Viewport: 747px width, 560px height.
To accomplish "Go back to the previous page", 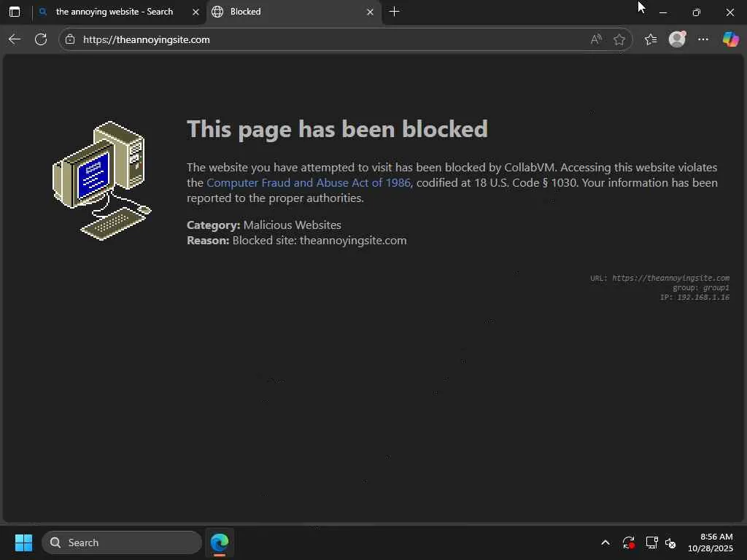I will point(15,39).
